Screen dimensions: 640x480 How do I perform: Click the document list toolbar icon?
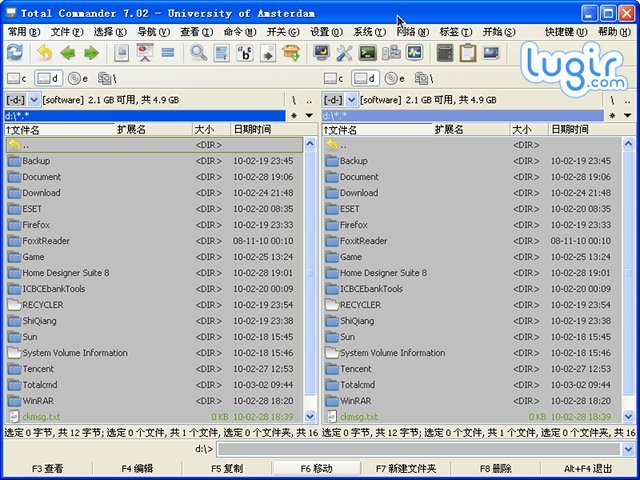[x=222, y=53]
